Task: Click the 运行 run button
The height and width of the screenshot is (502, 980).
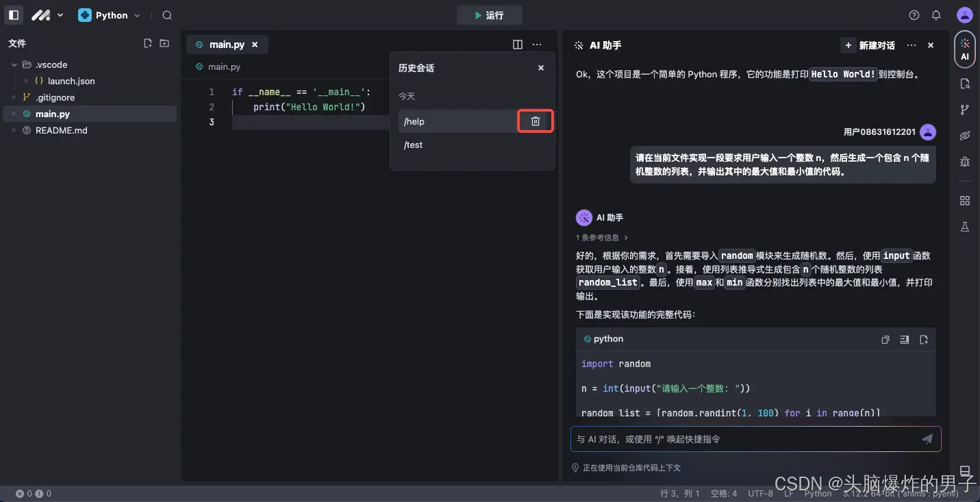Action: pos(490,14)
